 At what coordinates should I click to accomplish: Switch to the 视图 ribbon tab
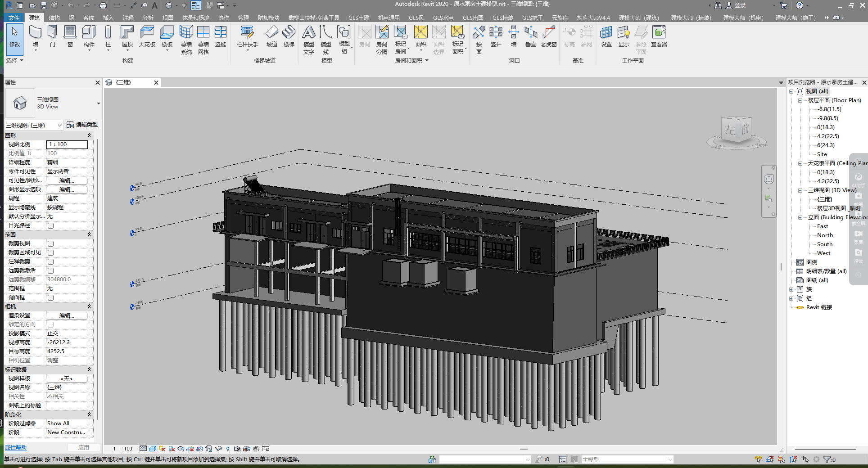167,18
